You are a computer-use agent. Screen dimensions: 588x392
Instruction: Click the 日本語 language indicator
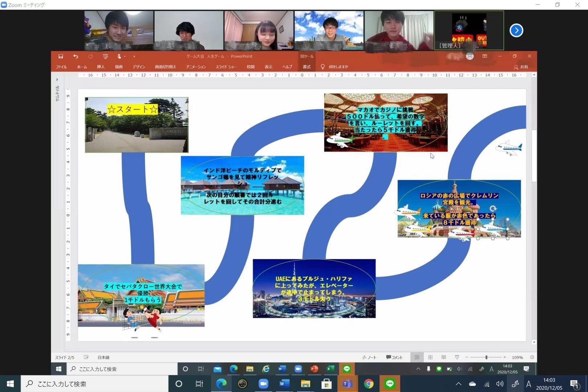(x=103, y=357)
